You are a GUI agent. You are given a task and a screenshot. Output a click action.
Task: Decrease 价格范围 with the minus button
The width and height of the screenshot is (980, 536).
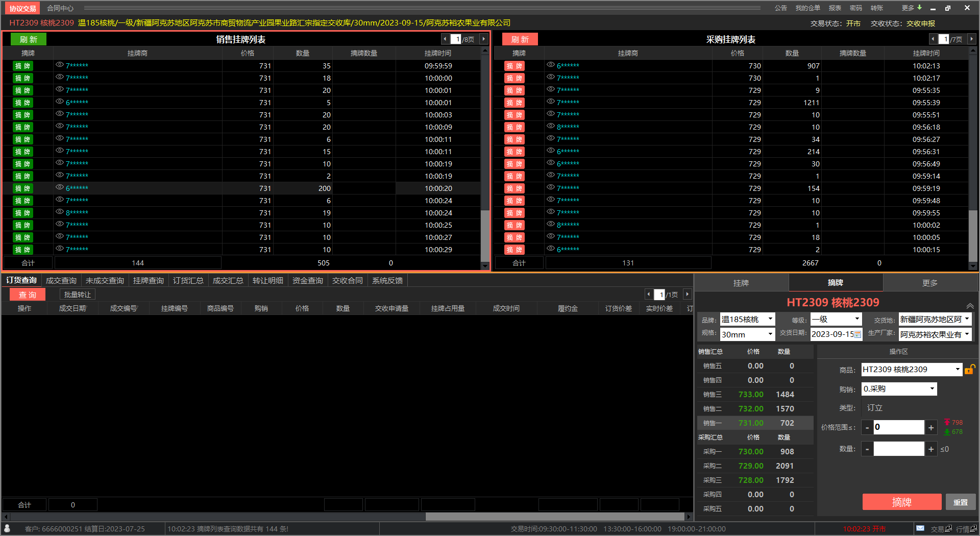pos(867,428)
